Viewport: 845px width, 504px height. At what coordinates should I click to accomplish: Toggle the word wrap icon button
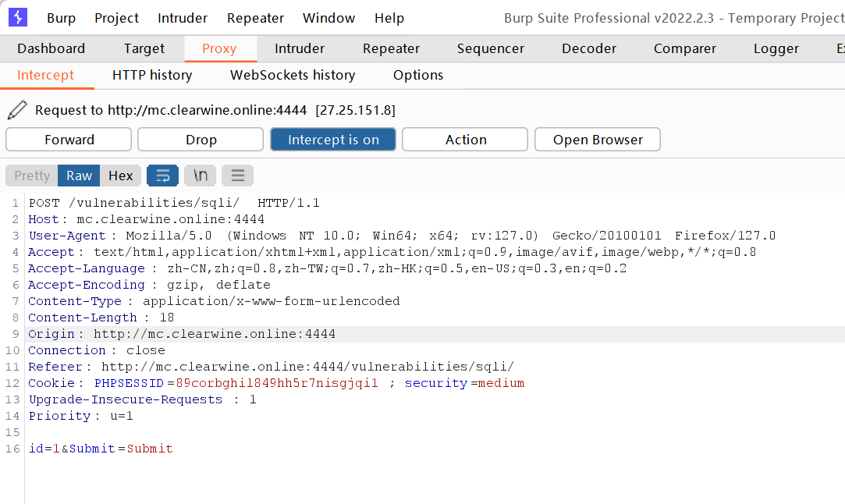click(x=163, y=176)
